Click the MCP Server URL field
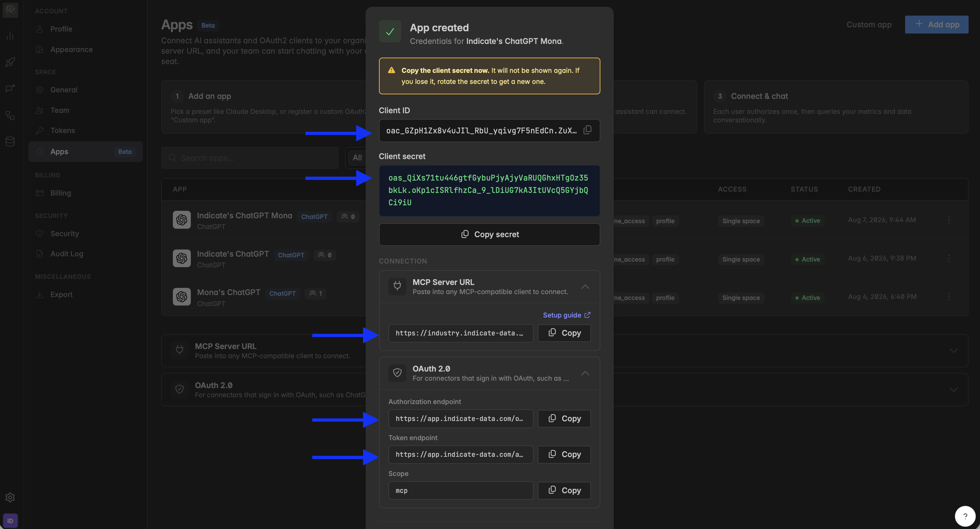 coord(461,333)
